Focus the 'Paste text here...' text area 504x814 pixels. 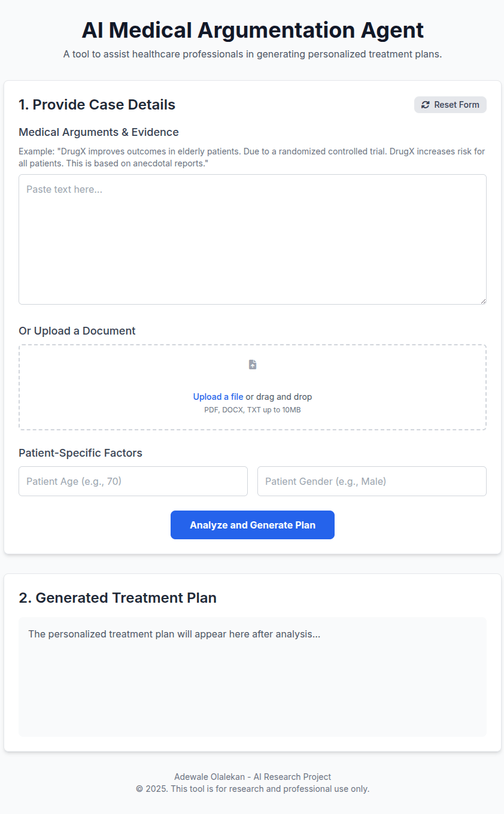click(253, 239)
